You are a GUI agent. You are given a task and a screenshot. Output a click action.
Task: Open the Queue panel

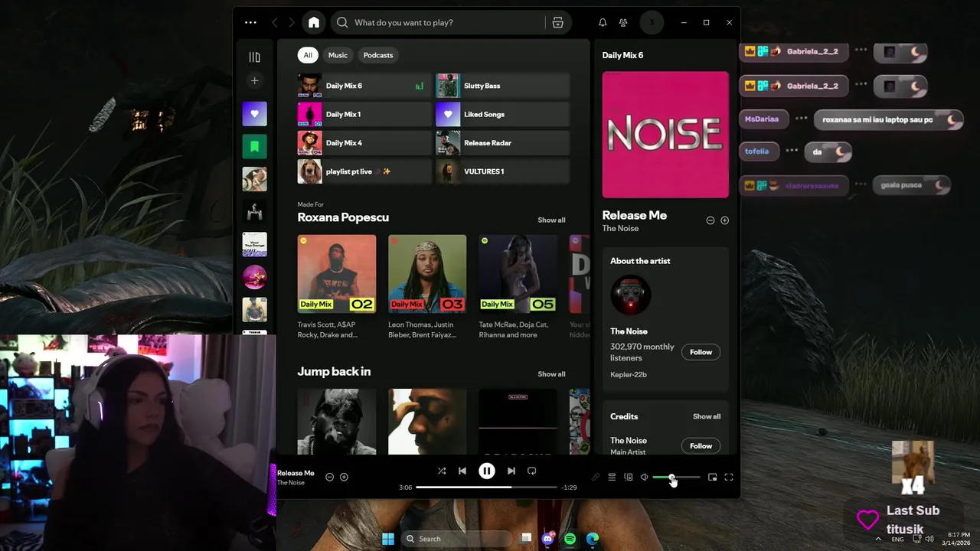click(612, 478)
